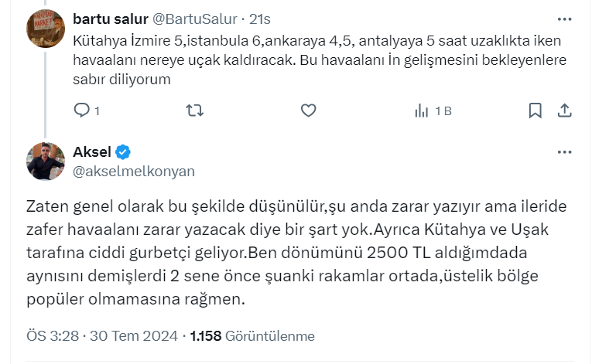
Task: Visit the @akselmelkonyan handle link
Action: point(133,171)
